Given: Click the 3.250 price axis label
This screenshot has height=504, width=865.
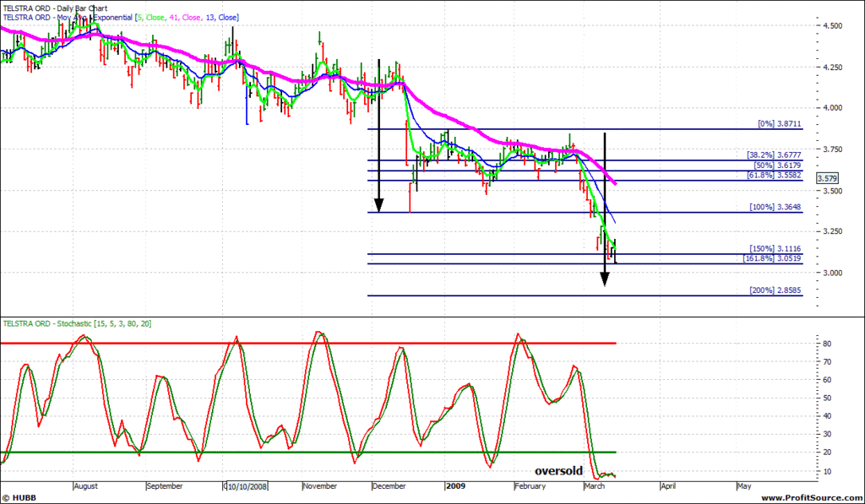Looking at the screenshot, I should click(x=833, y=231).
